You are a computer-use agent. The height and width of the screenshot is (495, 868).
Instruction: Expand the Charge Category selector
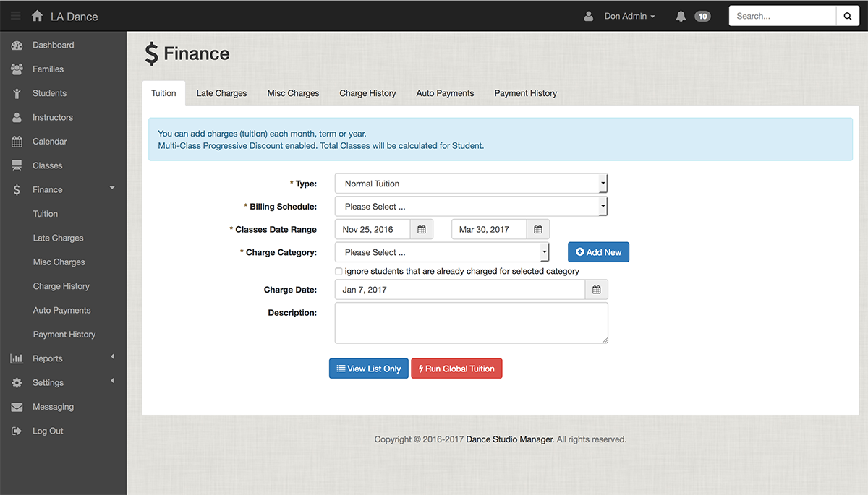(442, 252)
